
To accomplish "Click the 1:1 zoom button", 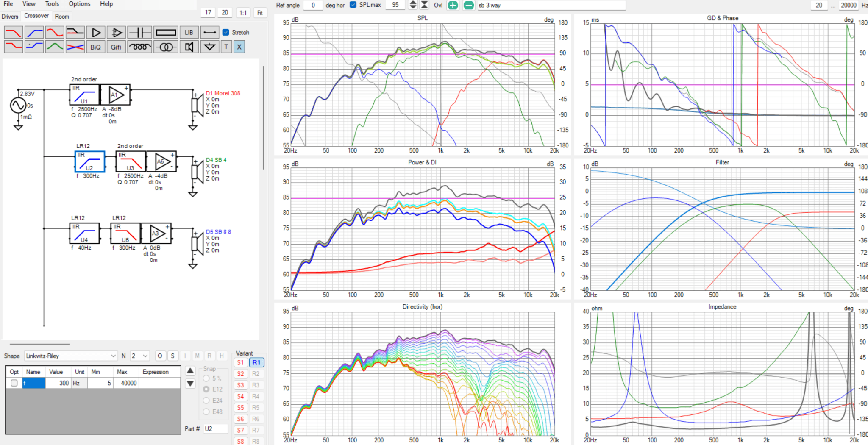I will (243, 13).
